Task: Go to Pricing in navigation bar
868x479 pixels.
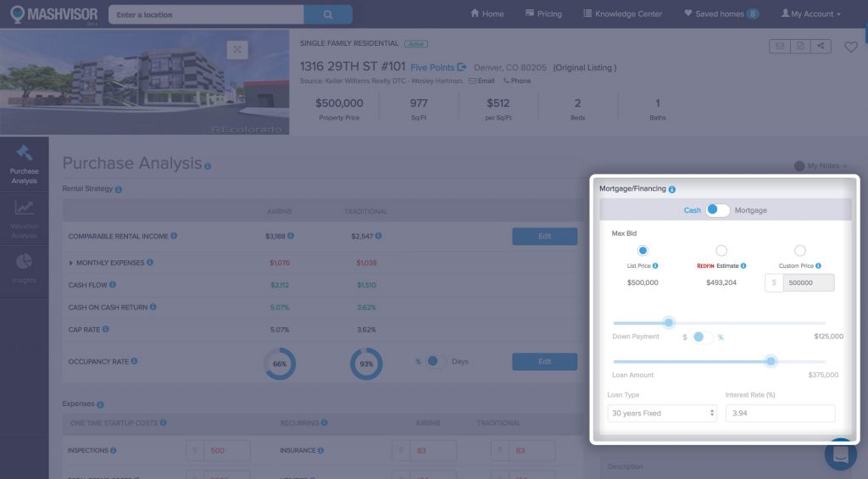Action: pos(542,14)
